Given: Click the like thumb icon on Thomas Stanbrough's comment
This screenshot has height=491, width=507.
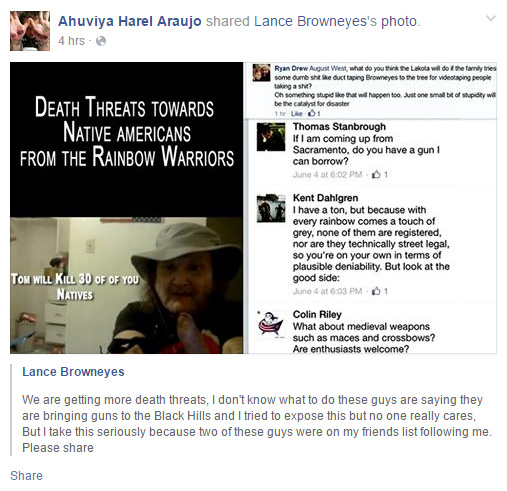Looking at the screenshot, I should pyautogui.click(x=376, y=174).
